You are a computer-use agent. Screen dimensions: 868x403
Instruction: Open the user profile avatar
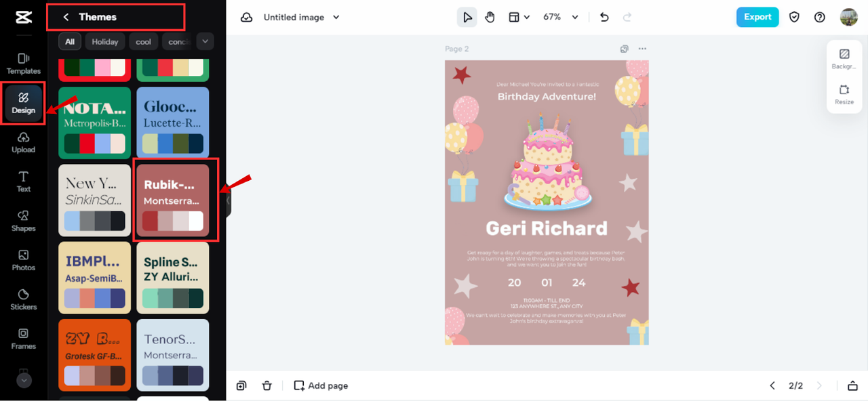[848, 17]
